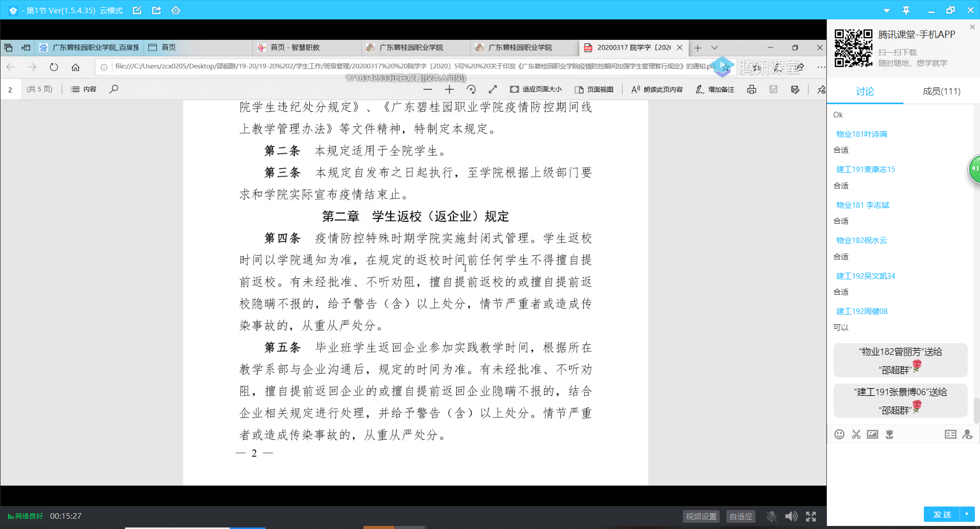The width and height of the screenshot is (980, 529).
Task: Send a flower gift with the flower icon
Action: point(890,435)
